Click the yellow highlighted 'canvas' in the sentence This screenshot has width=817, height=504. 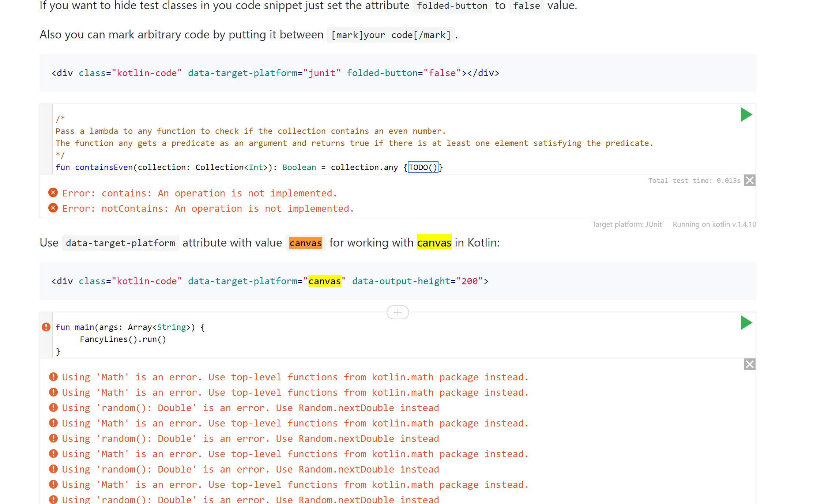pyautogui.click(x=434, y=242)
